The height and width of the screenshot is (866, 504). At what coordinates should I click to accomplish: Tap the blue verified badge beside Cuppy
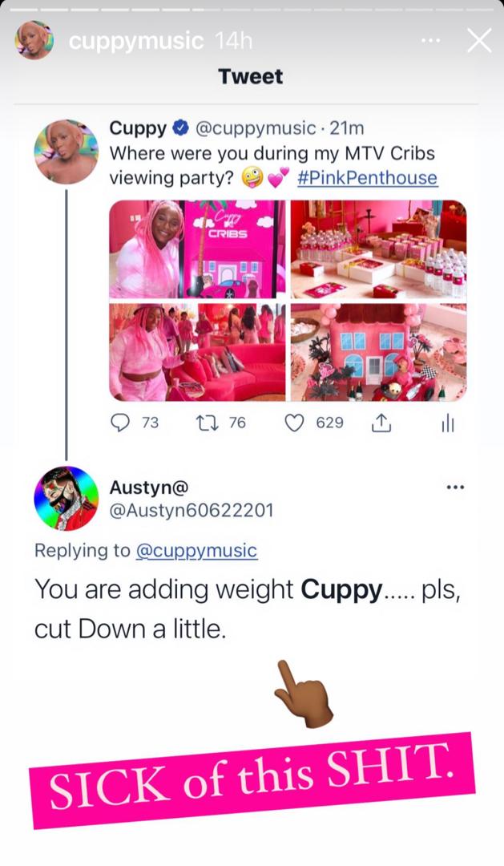tap(180, 128)
